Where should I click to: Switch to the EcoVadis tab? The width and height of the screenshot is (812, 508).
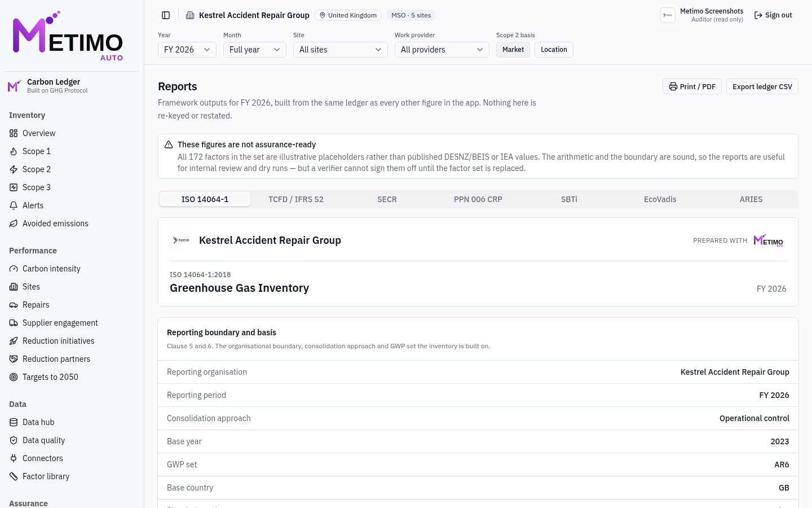660,199
